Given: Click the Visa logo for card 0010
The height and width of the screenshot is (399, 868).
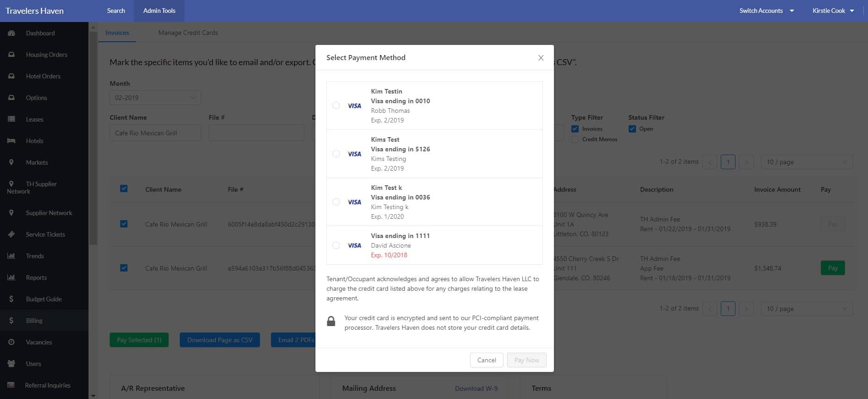Looking at the screenshot, I should coord(354,105).
